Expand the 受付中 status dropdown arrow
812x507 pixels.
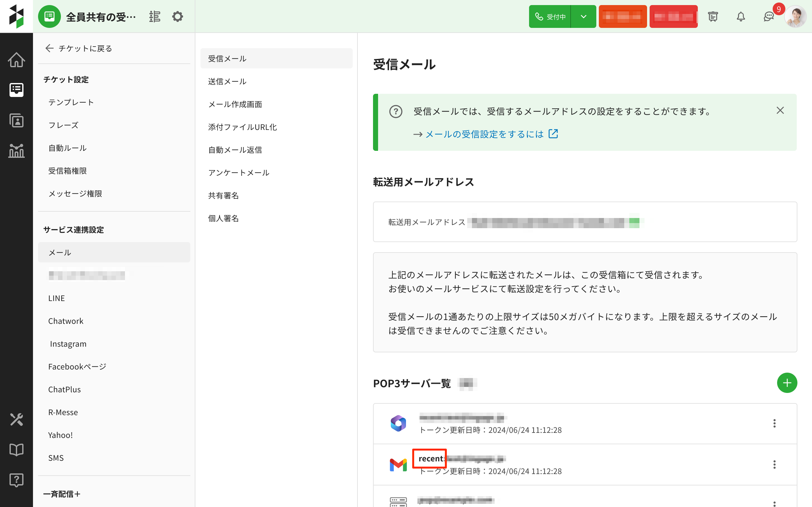click(584, 16)
